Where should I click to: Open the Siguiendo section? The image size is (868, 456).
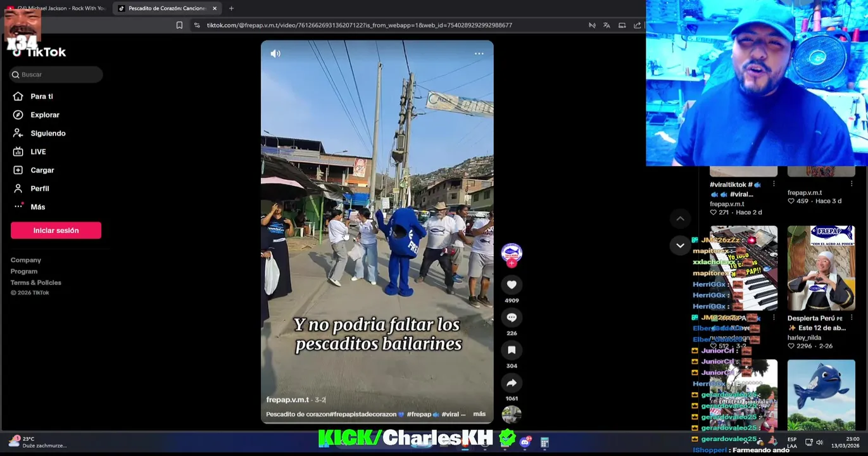tap(47, 133)
